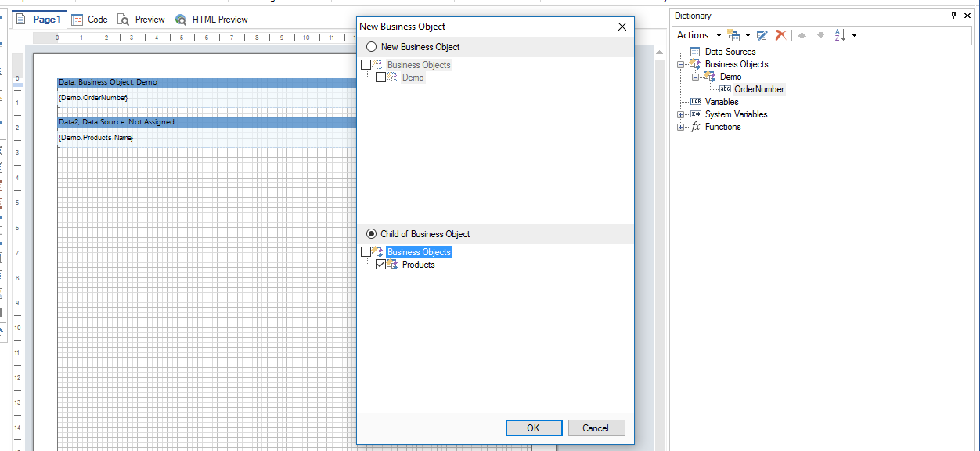Viewport: 980px width, 451px height.
Task: Click the Business Objects icon in Child section
Action: pos(377,252)
